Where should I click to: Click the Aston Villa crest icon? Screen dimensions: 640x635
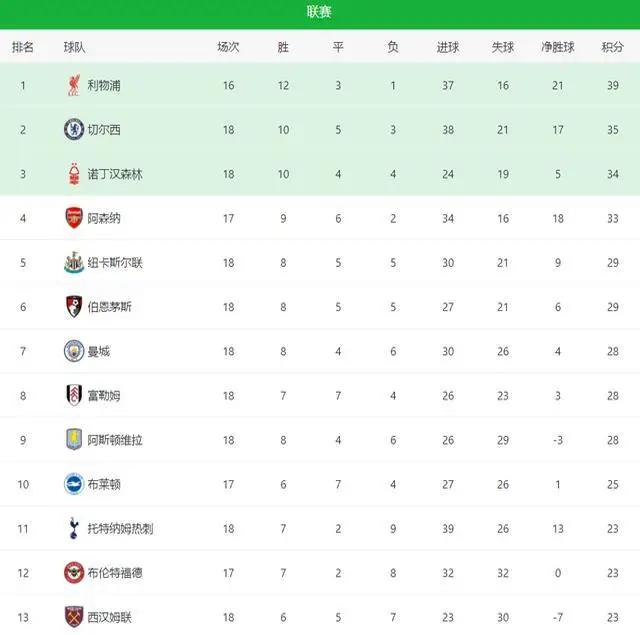point(74,440)
